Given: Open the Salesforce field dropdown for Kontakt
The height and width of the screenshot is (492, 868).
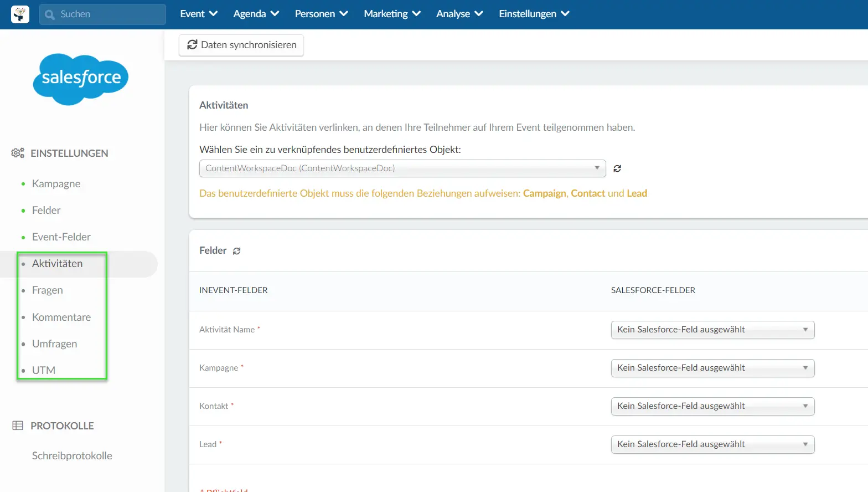Looking at the screenshot, I should pos(712,406).
